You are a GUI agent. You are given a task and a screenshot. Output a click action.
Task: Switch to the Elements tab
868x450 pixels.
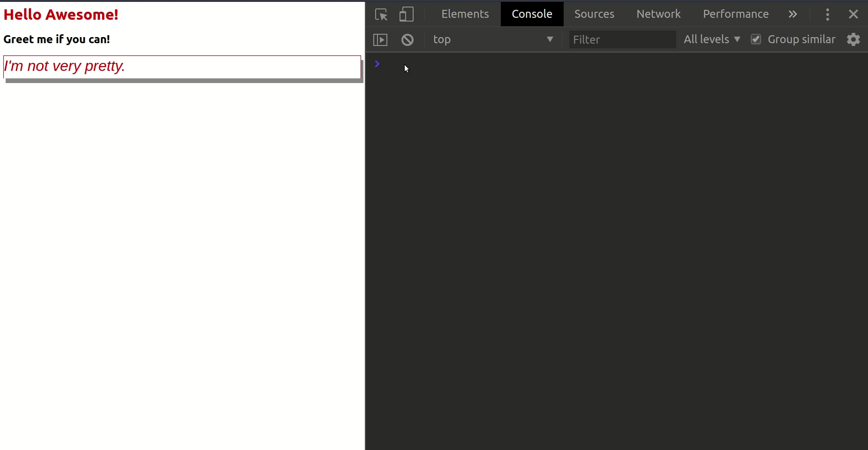click(x=465, y=14)
